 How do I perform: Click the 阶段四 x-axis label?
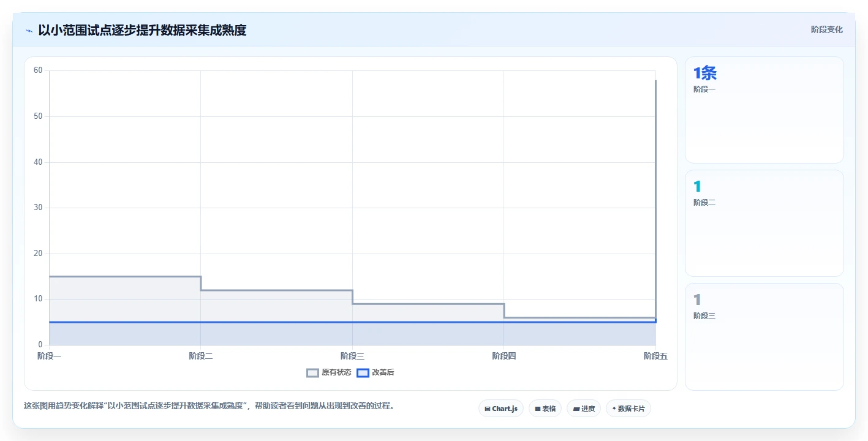(504, 356)
